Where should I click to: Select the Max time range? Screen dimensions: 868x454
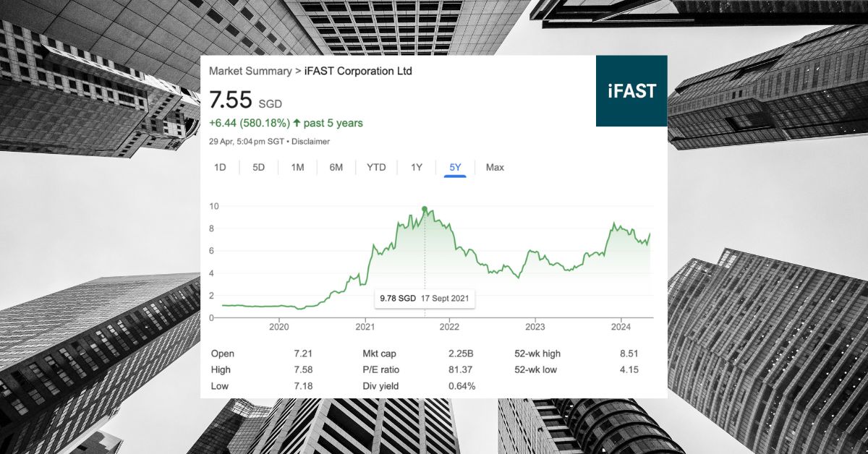click(x=495, y=167)
